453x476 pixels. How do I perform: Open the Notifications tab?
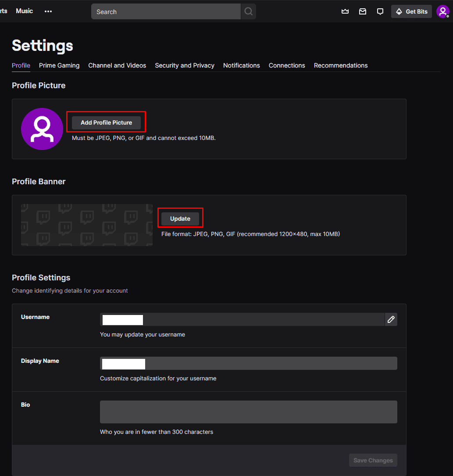point(242,65)
